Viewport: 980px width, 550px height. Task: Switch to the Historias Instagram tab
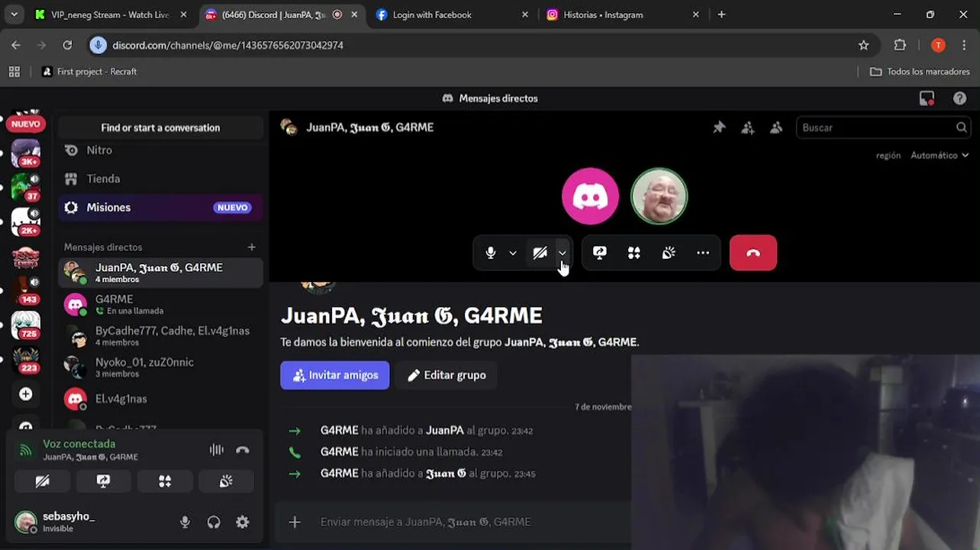click(623, 15)
